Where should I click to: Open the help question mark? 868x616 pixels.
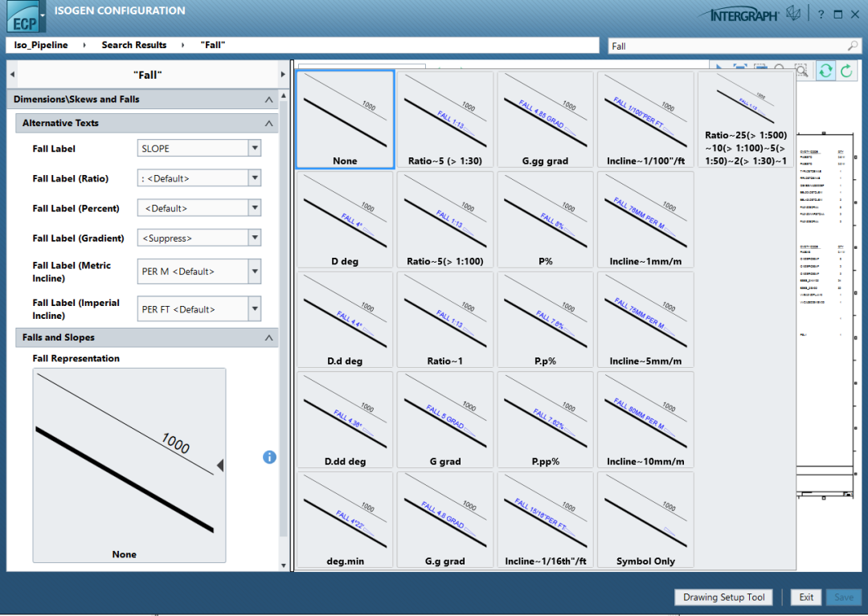(x=821, y=15)
